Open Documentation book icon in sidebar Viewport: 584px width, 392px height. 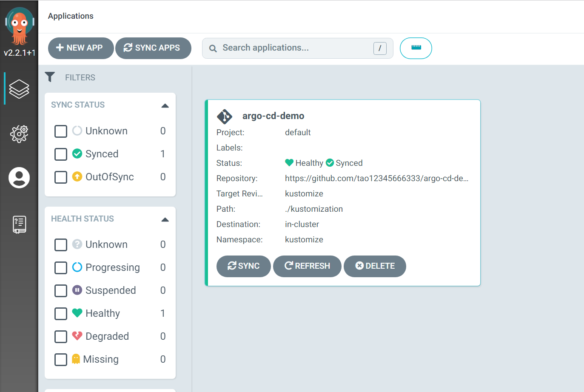tap(20, 224)
